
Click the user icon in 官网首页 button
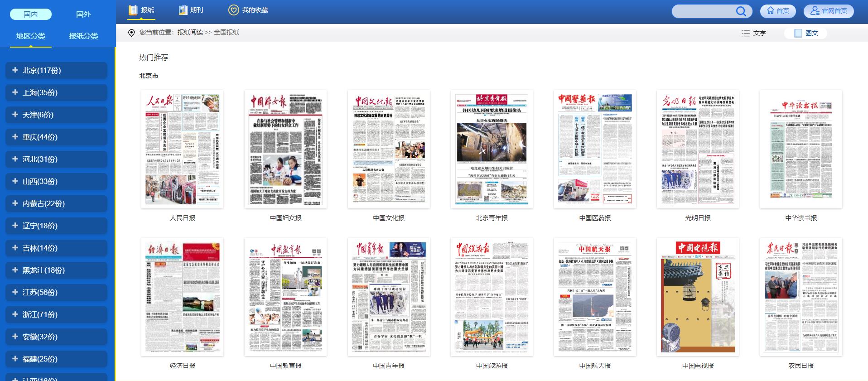(x=815, y=10)
